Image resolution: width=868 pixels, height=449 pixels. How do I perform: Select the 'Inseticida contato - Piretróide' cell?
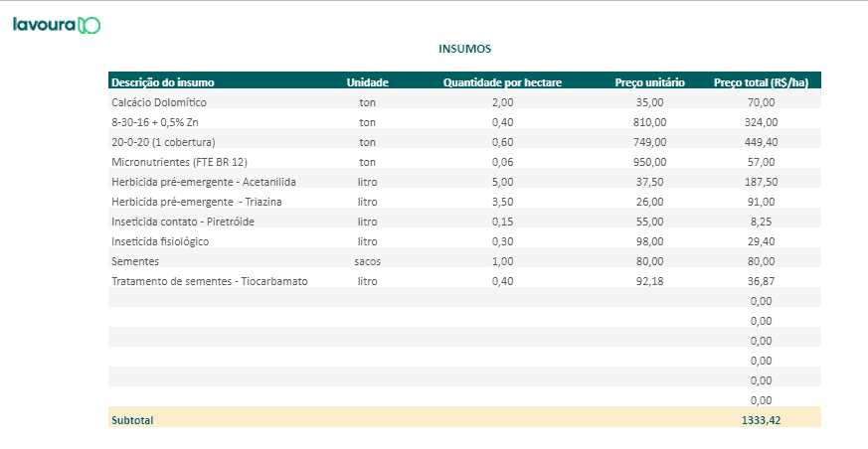click(183, 222)
